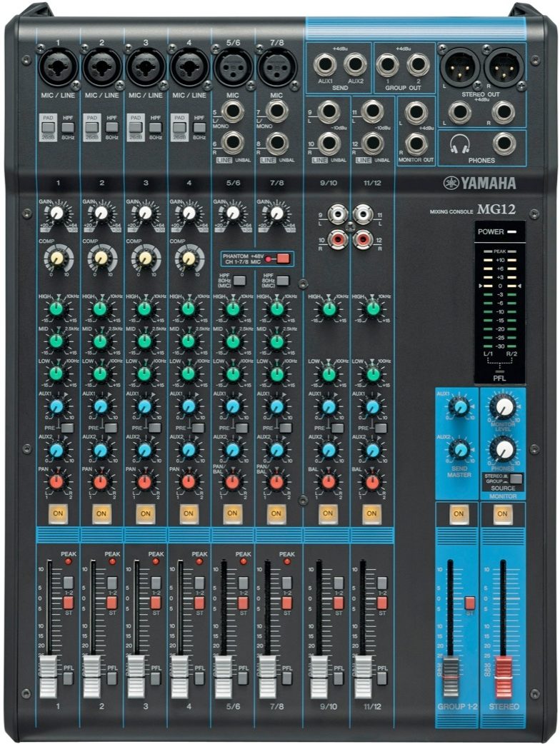Toggle the STEREO master ON button
This screenshot has height=744, width=560.
[503, 514]
